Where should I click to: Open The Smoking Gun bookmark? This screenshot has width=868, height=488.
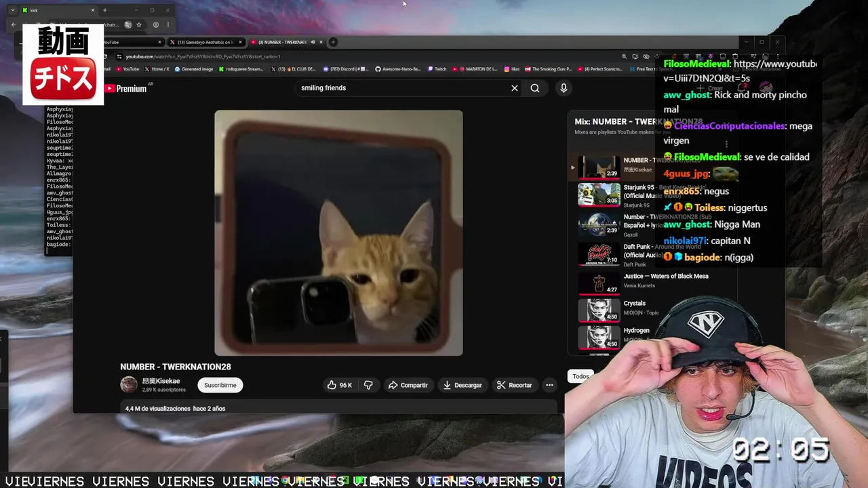548,68
